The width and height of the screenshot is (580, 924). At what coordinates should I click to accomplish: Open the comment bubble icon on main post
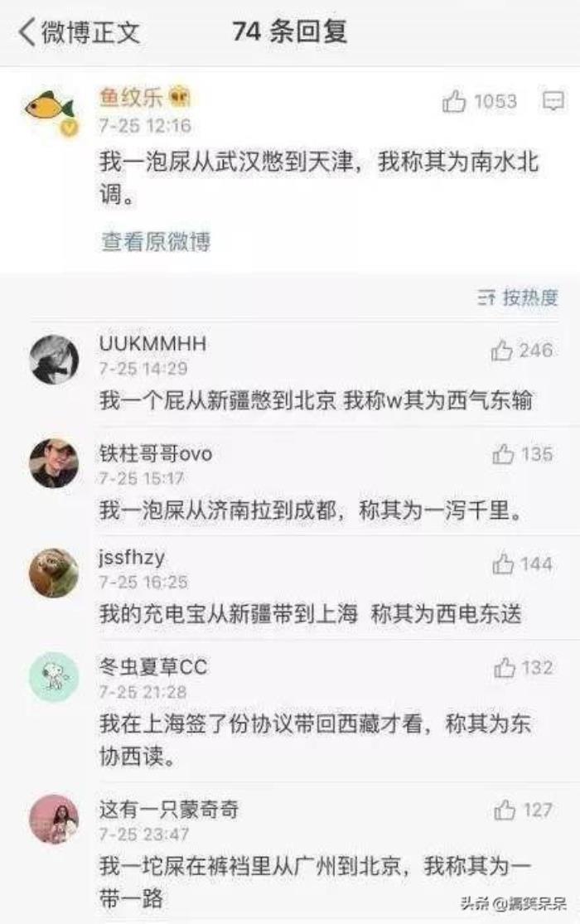click(x=553, y=101)
